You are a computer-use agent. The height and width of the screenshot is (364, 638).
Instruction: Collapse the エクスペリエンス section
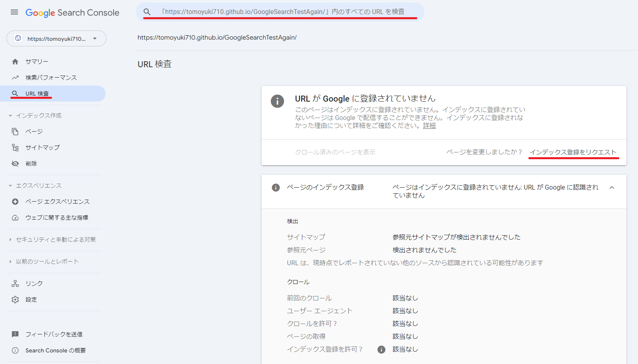(x=35, y=186)
